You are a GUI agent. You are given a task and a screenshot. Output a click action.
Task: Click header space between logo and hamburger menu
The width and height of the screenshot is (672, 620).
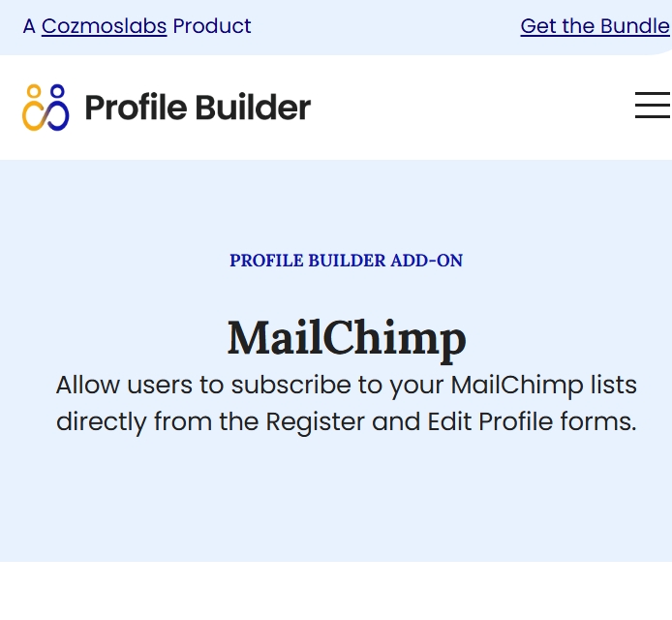click(472, 108)
